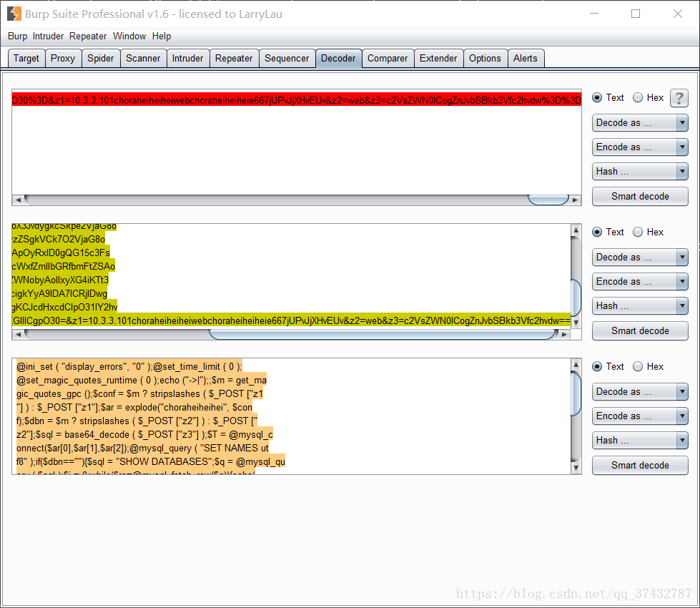The image size is (700, 608).
Task: Click the red URL-encoded text in first panel
Action: [297, 100]
